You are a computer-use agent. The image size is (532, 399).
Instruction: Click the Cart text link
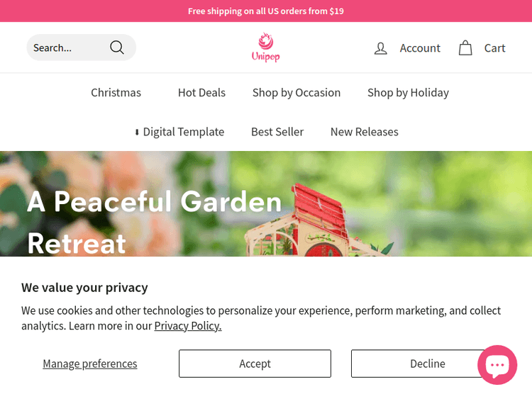494,48
